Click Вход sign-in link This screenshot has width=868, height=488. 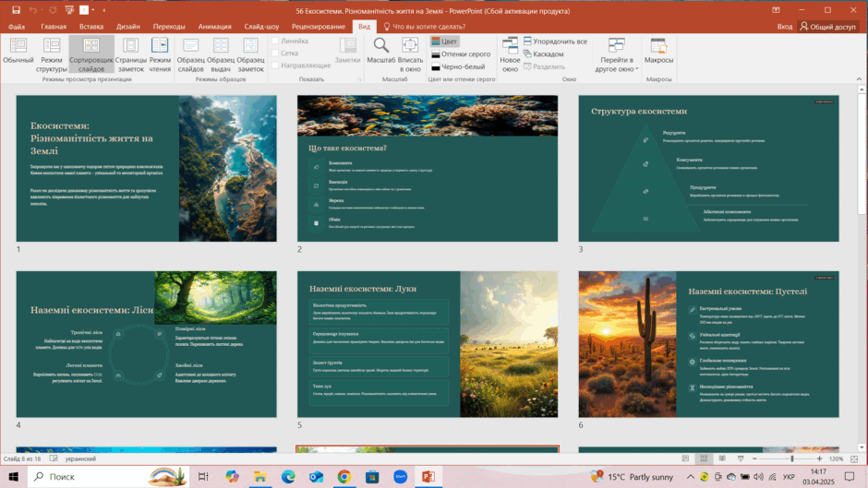[x=784, y=27]
